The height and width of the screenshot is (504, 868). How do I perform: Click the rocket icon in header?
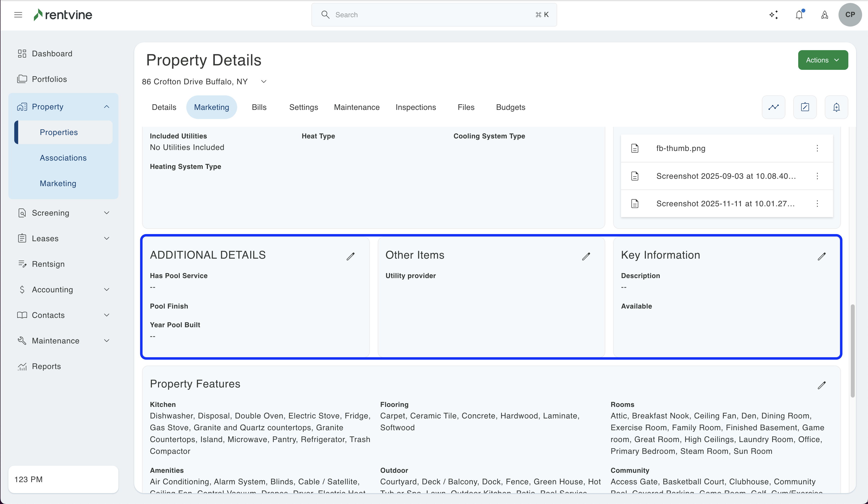825,15
